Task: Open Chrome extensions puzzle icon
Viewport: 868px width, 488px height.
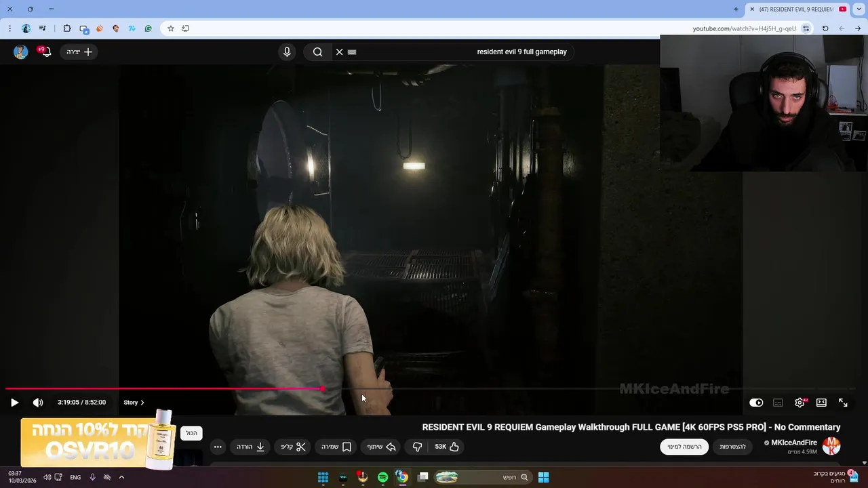Action: click(67, 28)
